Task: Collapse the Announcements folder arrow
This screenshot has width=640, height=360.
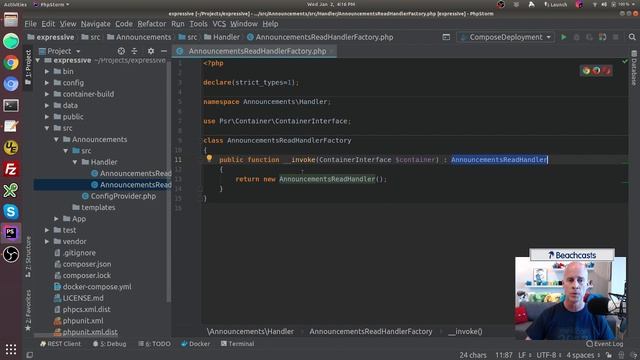Action: point(56,140)
